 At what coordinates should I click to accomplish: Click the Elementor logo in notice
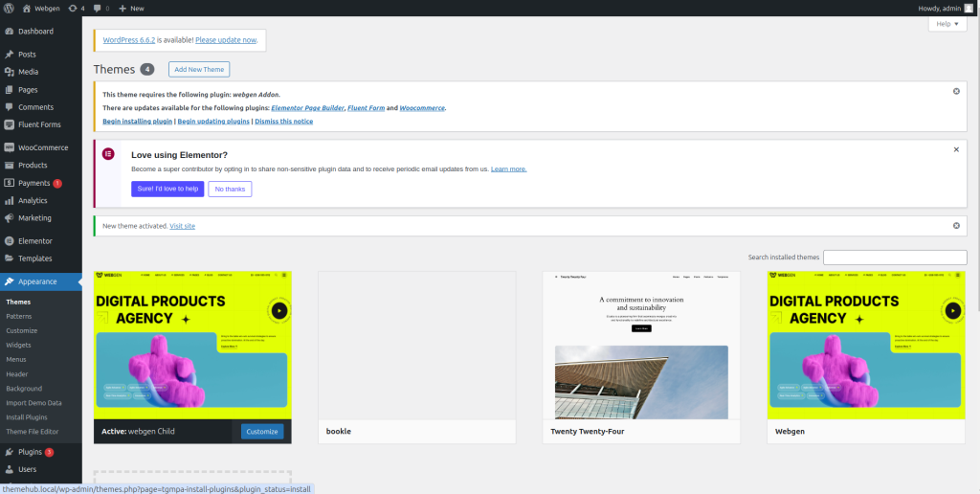(108, 154)
